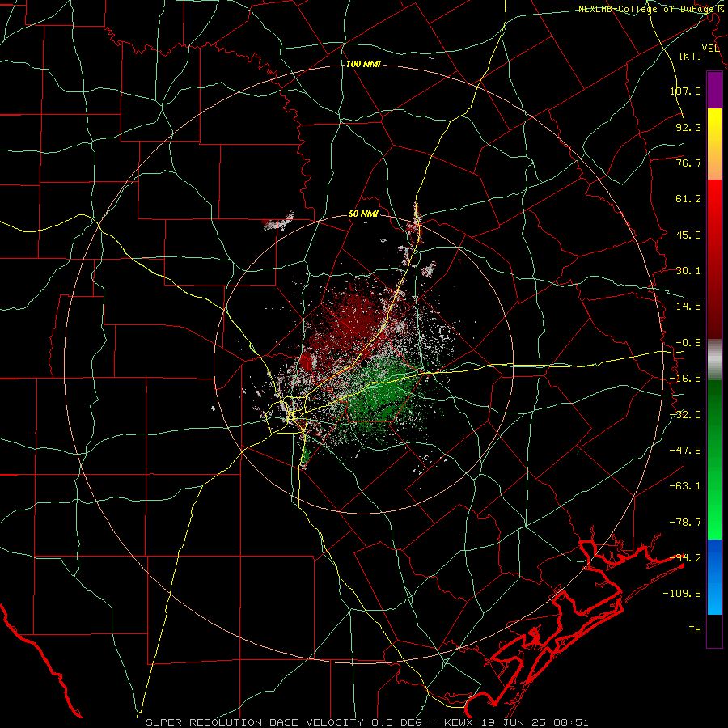The height and width of the screenshot is (728, 728).
Task: Click the -16.5 velocity scale label
Action: click(685, 379)
